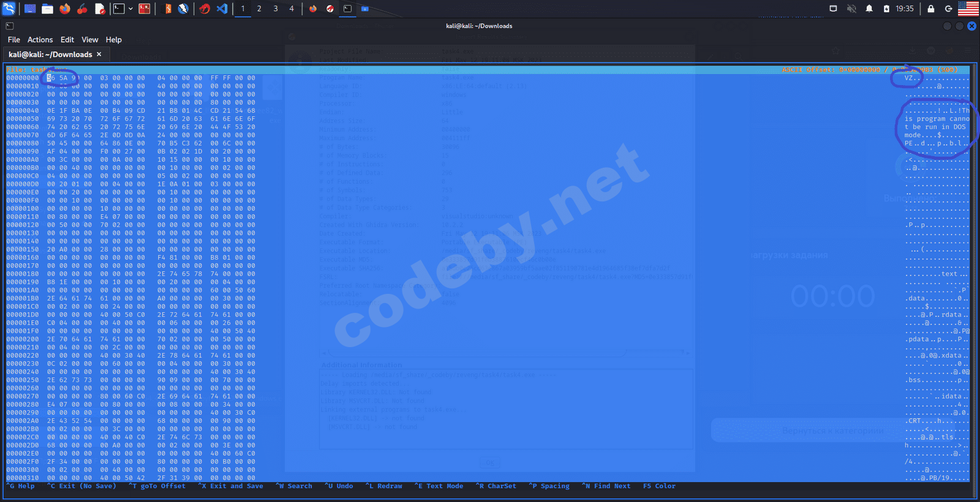The height and width of the screenshot is (502, 980).
Task: Click the '.idata' ASCII section name
Action: tap(950, 396)
